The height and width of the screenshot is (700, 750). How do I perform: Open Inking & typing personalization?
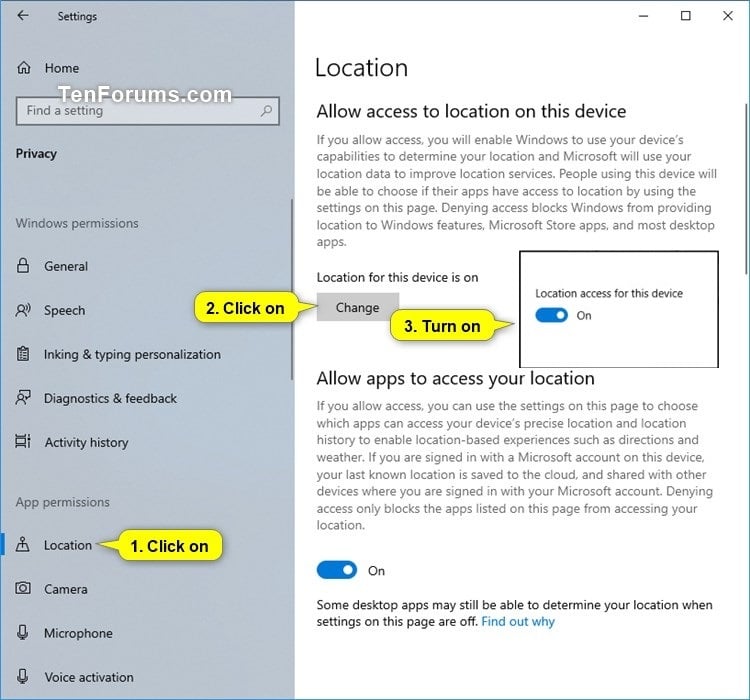click(132, 354)
